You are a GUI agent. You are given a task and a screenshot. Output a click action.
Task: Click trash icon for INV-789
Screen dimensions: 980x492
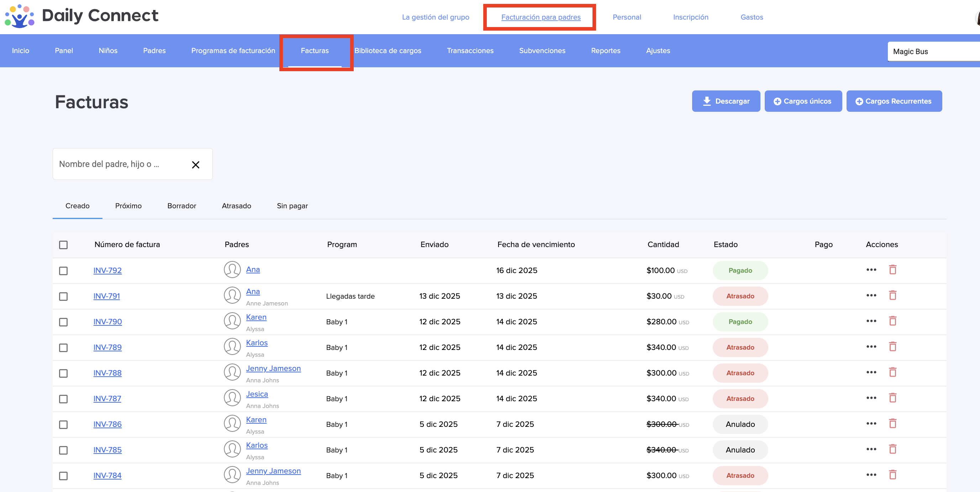point(892,347)
